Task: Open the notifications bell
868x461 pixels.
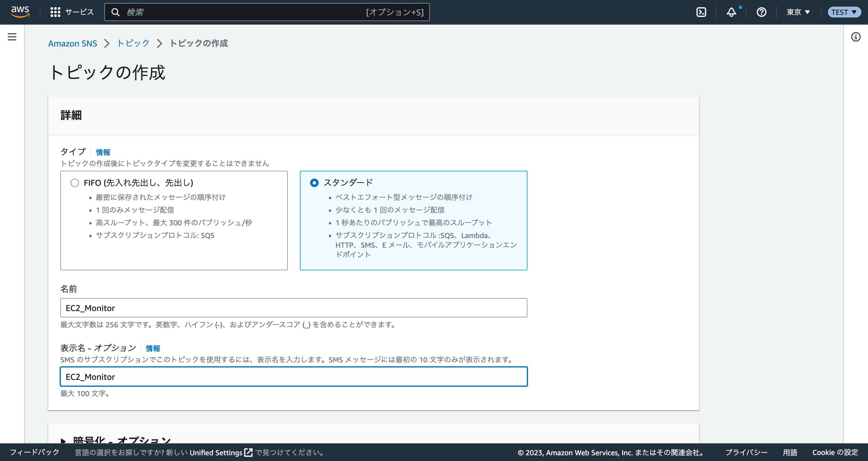Action: tap(731, 12)
